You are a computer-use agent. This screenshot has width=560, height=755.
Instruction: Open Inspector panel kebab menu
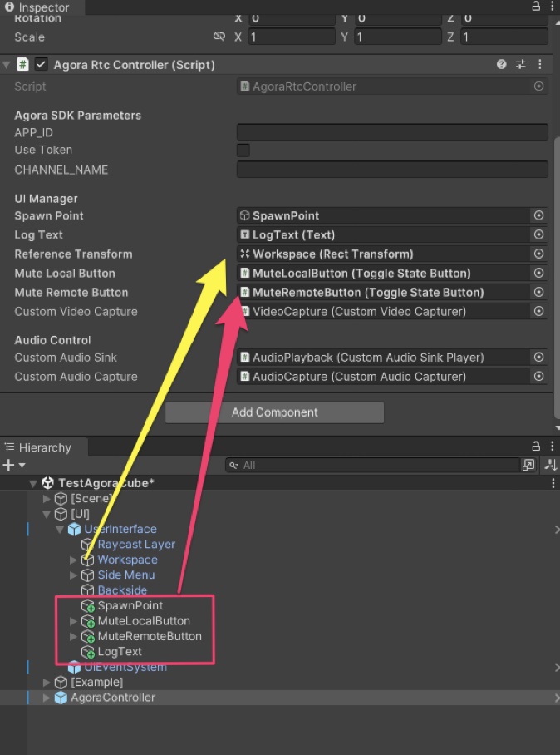(553, 7)
